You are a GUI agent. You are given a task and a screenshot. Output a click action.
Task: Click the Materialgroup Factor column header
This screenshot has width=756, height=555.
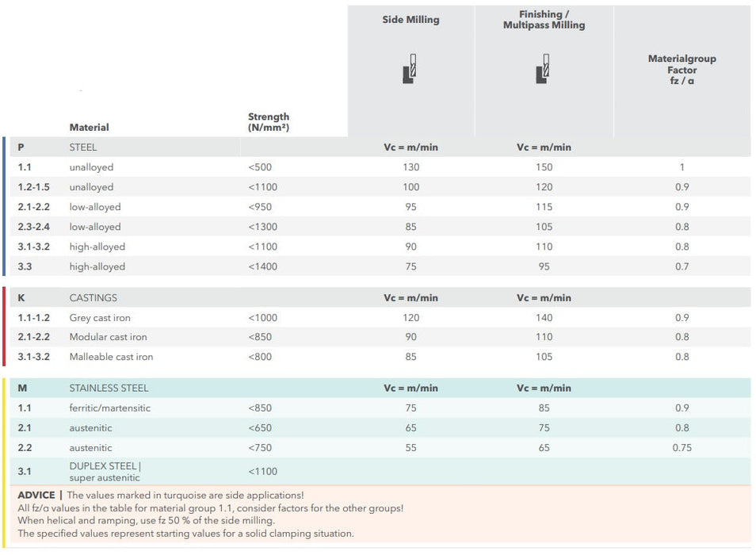(682, 70)
